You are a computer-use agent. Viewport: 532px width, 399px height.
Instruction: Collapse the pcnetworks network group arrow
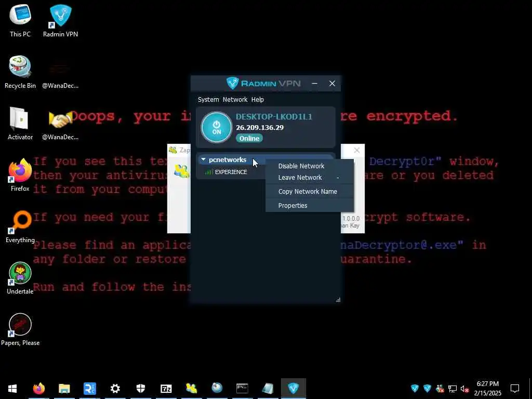(203, 159)
